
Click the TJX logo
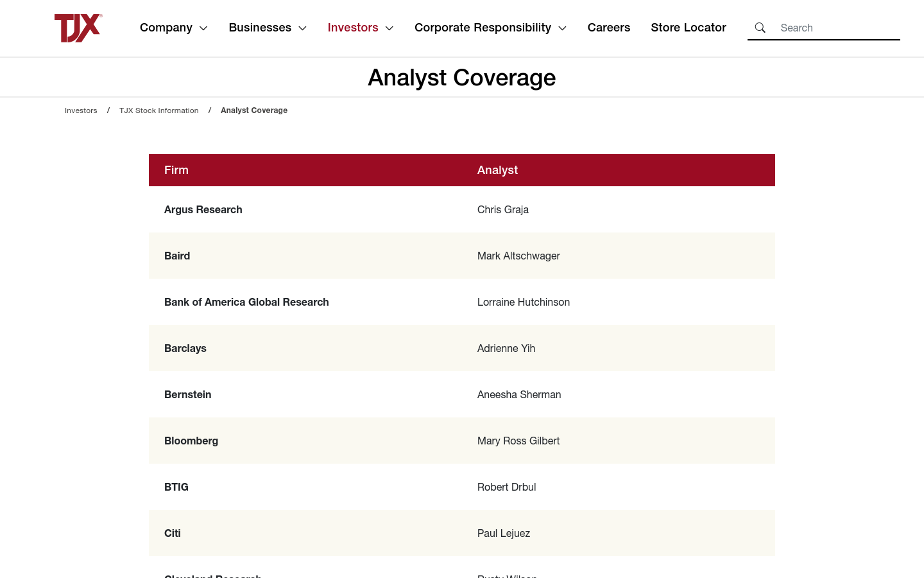point(78,28)
